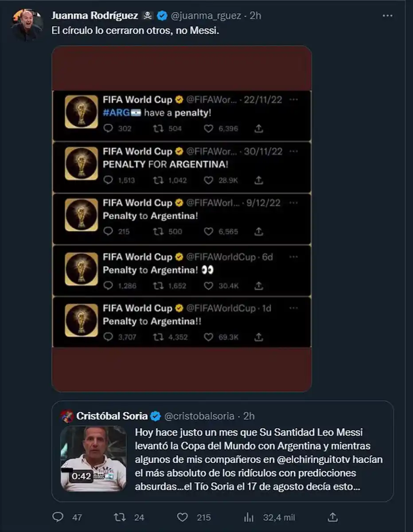Open the more options on the 22/11/22 tweet

tap(293, 100)
